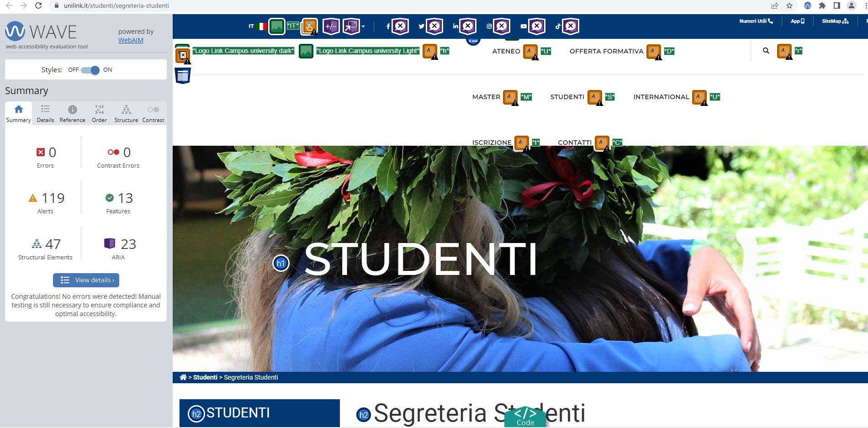Screen dimensions: 868x428
Task: Bookmark the page with the star icon
Action: [x=789, y=5]
